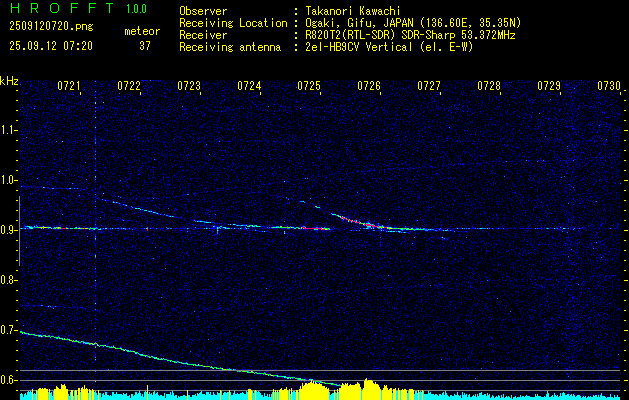Select the 0727 time marker
629x400 pixels.
point(429,87)
